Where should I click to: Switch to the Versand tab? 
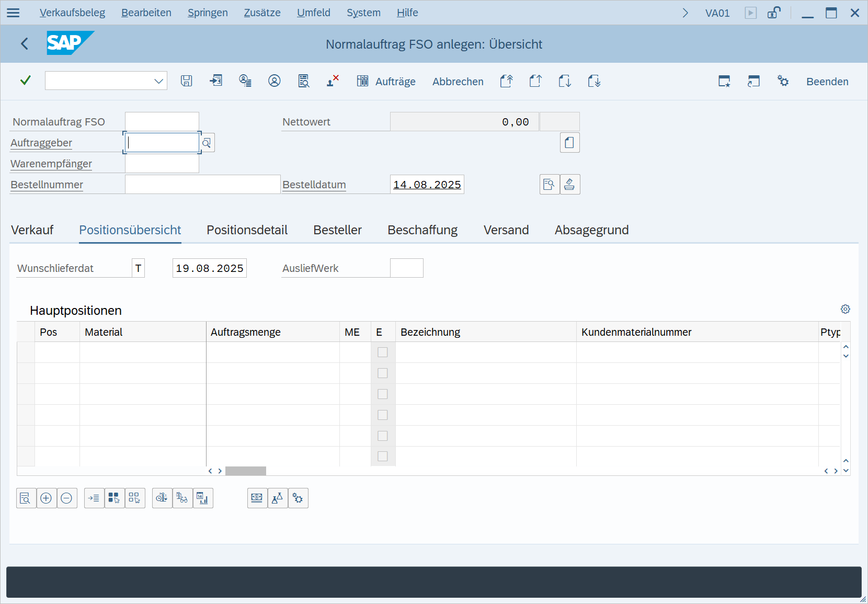(506, 230)
